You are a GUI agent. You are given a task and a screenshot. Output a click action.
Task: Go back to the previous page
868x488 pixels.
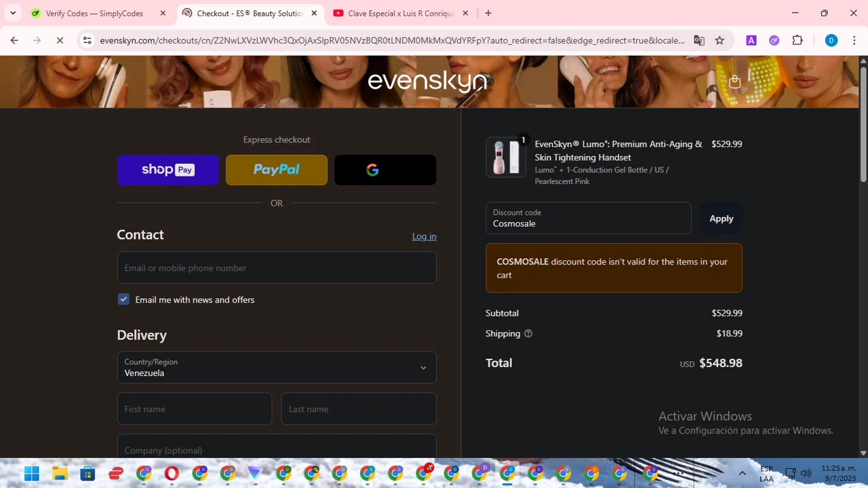[x=14, y=40]
